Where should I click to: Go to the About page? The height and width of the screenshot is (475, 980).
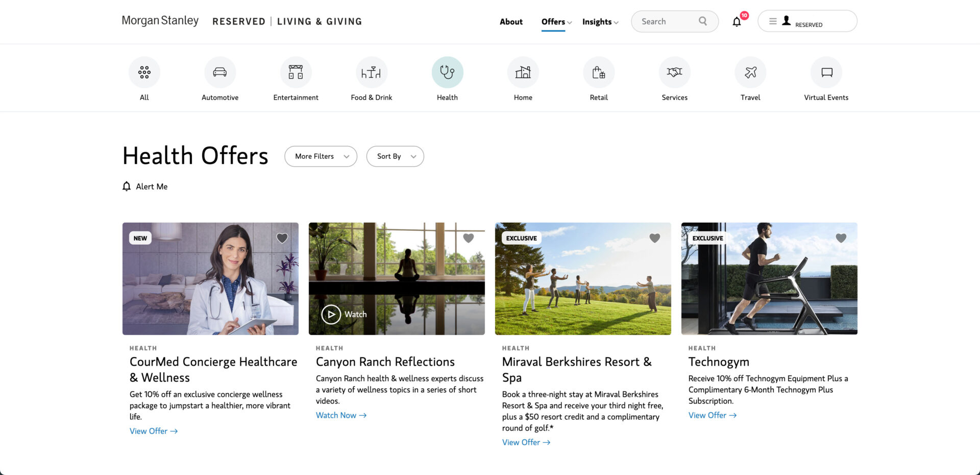511,22
